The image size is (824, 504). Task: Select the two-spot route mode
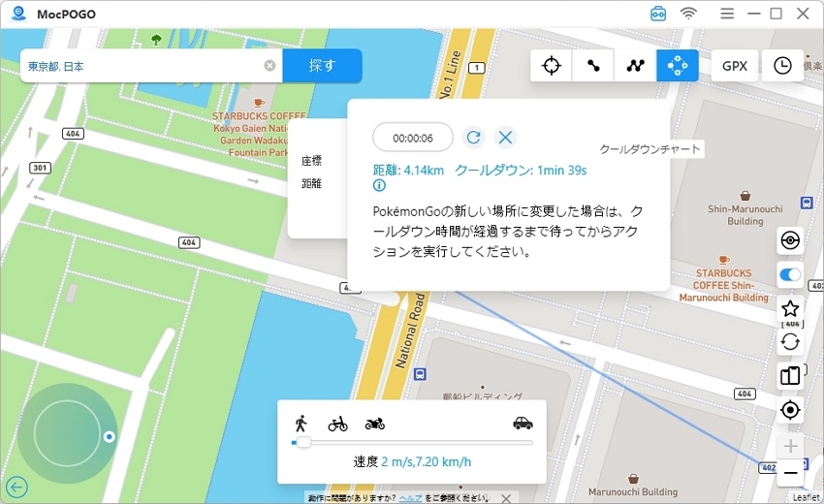592,66
